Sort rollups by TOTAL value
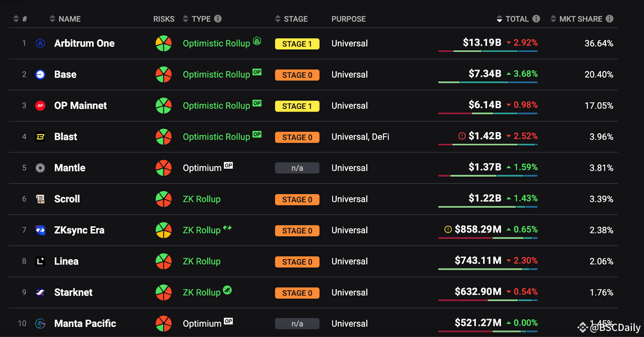This screenshot has width=644, height=337. 517,19
